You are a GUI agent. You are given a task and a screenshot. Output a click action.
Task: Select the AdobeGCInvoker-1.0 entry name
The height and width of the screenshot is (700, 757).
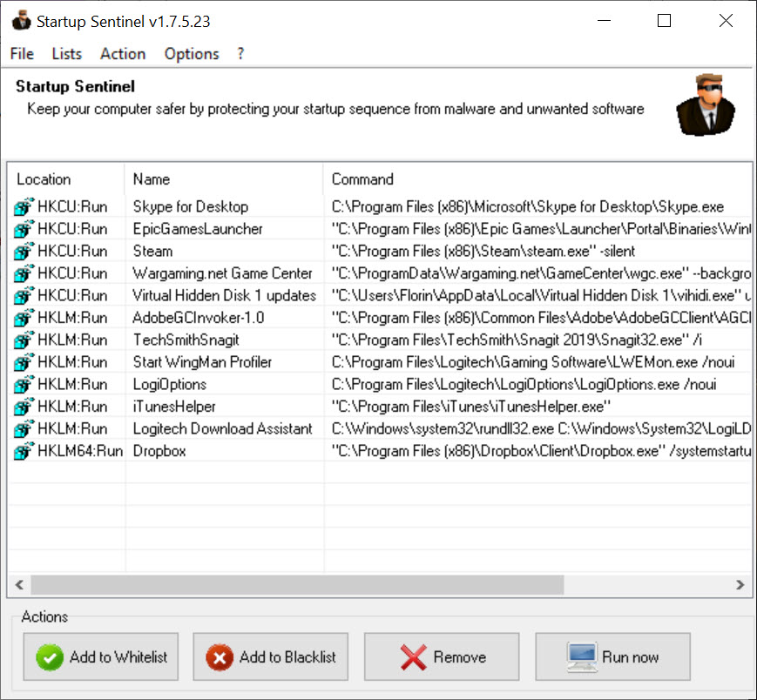click(199, 318)
